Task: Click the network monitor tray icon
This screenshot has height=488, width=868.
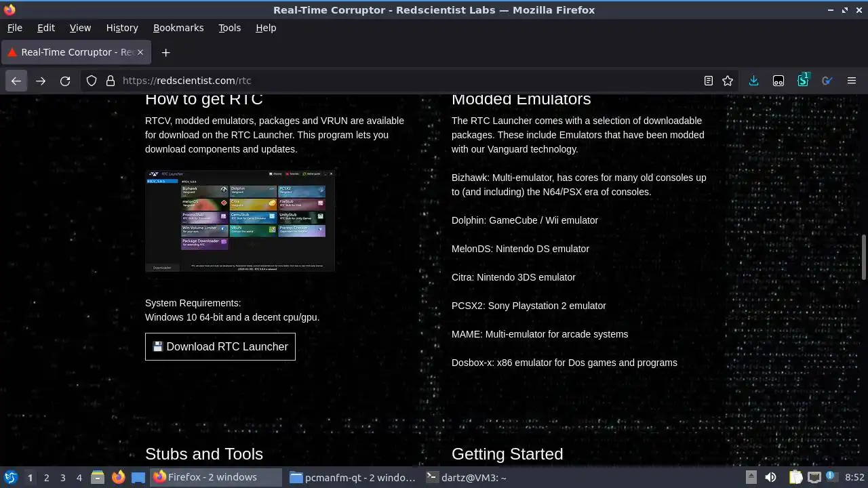Action: pos(814,477)
